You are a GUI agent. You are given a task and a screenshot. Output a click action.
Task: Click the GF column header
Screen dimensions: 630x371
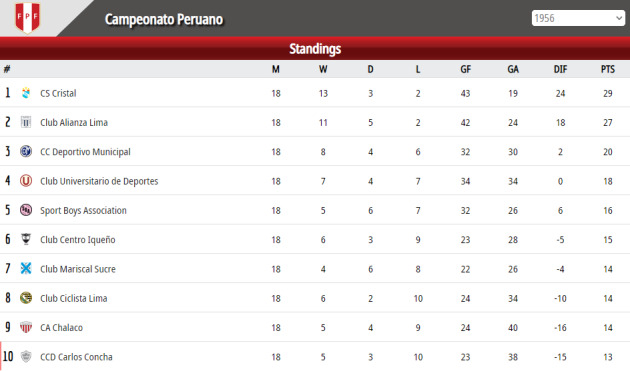coord(465,69)
